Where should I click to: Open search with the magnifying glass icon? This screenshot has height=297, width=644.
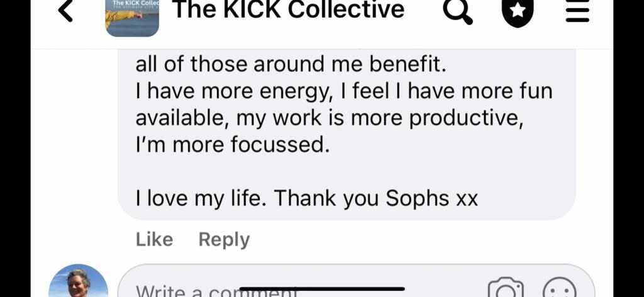[458, 11]
